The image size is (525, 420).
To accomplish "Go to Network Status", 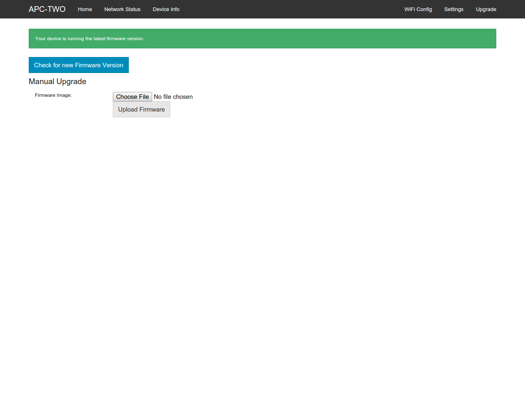I will [122, 9].
